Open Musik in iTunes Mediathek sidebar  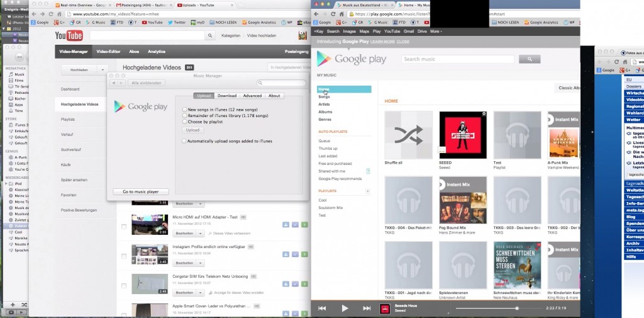point(19,74)
